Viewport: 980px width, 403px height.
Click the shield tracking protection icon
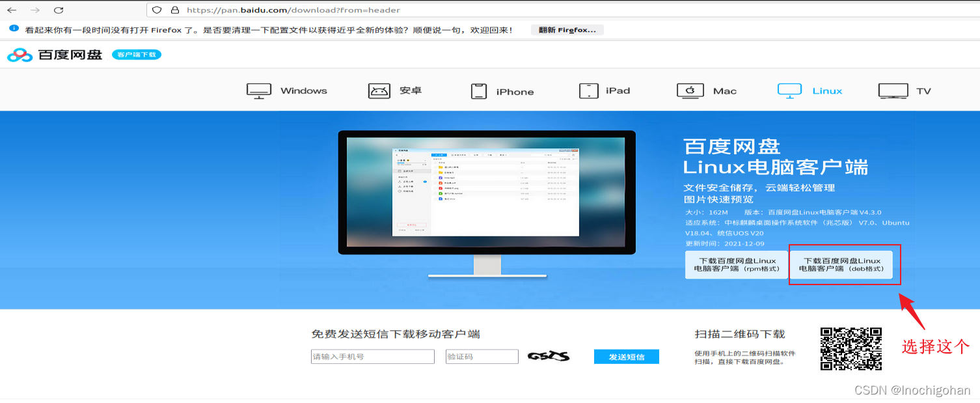[x=157, y=10]
